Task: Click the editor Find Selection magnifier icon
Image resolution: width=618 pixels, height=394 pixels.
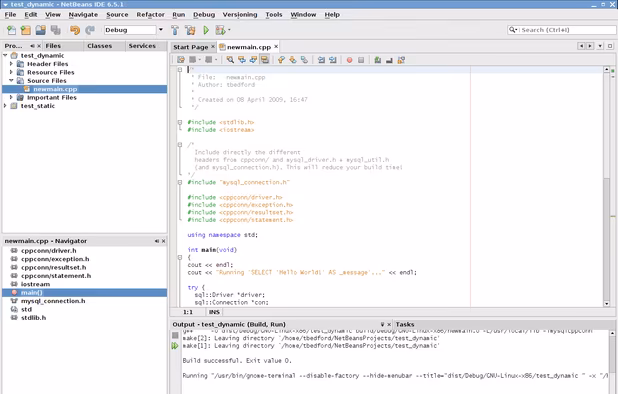Action: coord(230,60)
